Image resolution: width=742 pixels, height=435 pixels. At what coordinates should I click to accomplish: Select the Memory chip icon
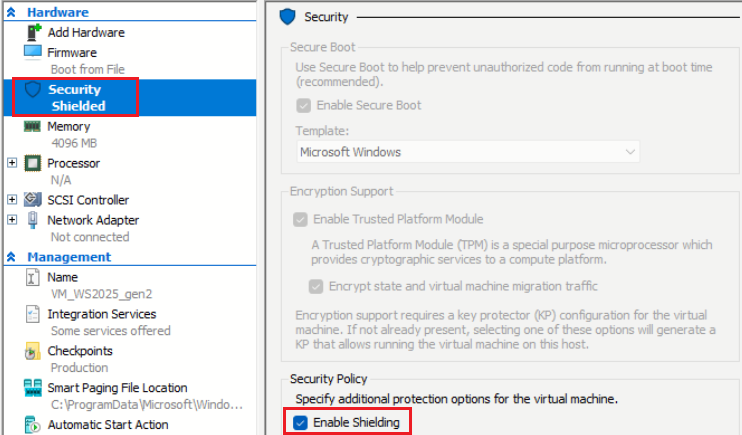coord(32,126)
